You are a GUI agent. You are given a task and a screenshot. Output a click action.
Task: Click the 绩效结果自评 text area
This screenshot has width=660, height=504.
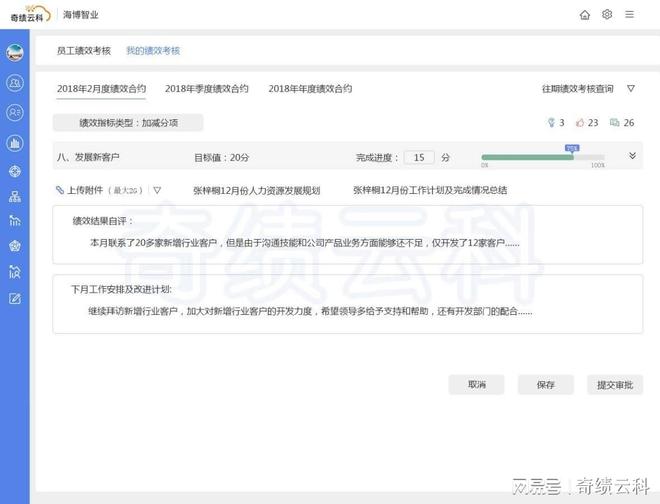[x=348, y=235]
